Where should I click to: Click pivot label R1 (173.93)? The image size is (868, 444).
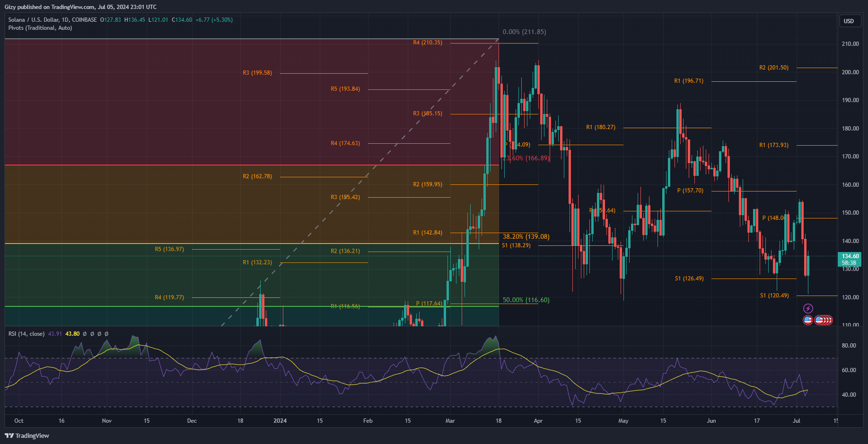coord(774,145)
